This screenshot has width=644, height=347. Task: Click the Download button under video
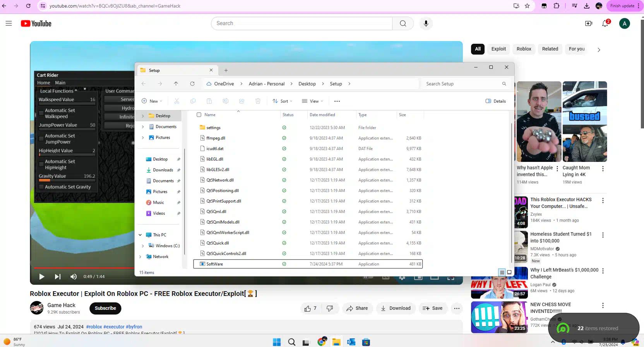tap(396, 308)
